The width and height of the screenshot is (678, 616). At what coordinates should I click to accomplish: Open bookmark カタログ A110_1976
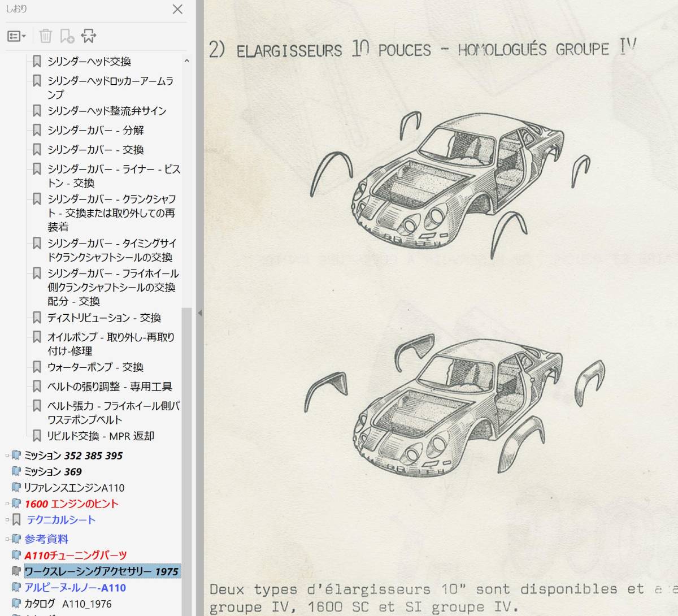coord(68,604)
